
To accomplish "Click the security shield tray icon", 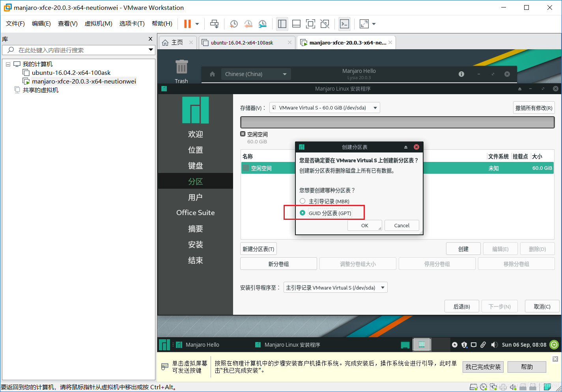I will click(464, 345).
